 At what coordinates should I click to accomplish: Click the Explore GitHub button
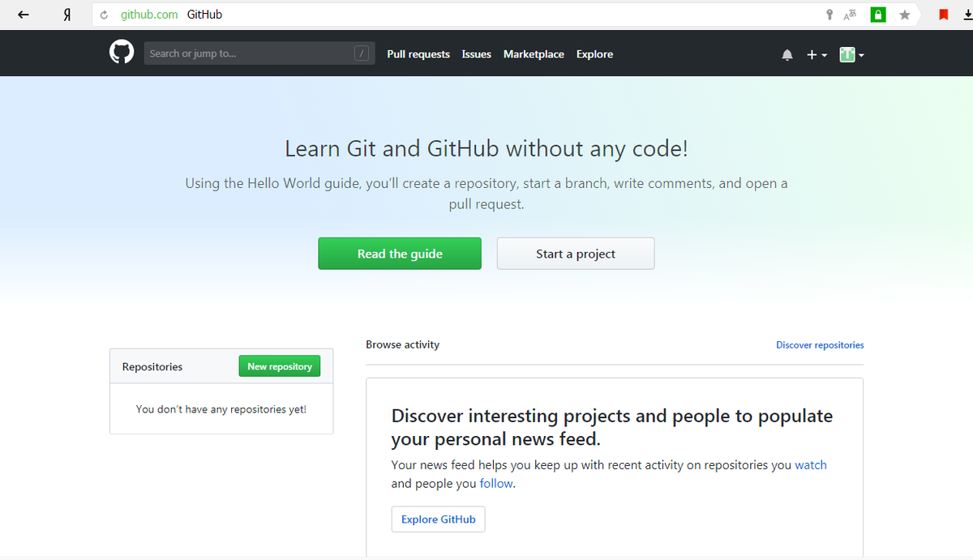coord(439,519)
